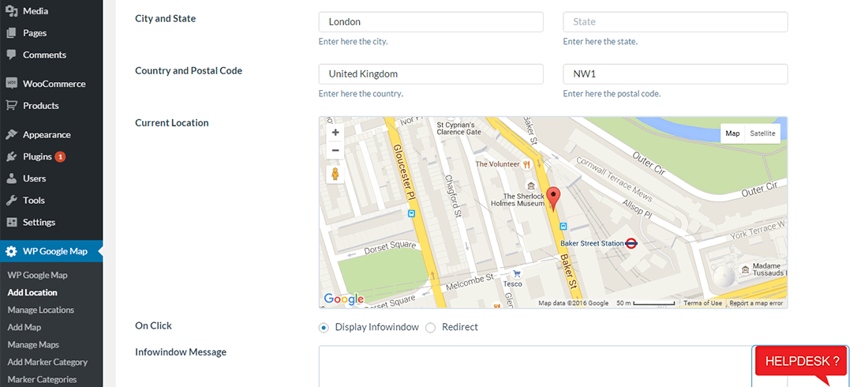Open Marker Categories submenu item

[x=42, y=379]
